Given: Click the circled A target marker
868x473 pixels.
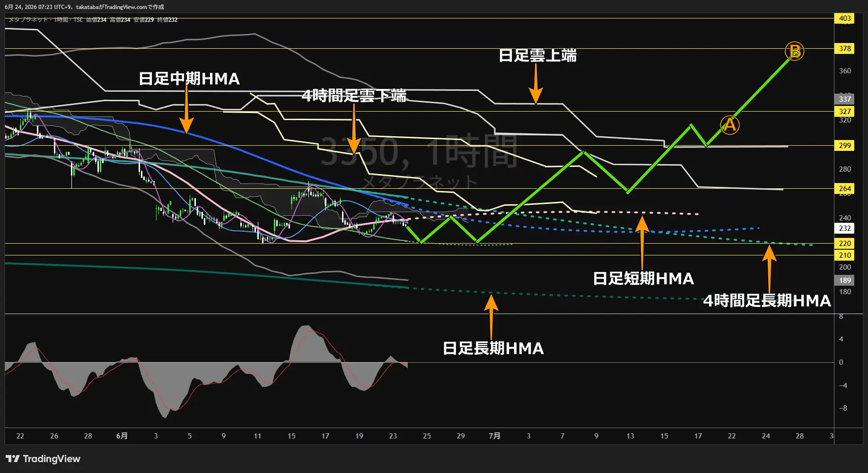Looking at the screenshot, I should tap(729, 125).
